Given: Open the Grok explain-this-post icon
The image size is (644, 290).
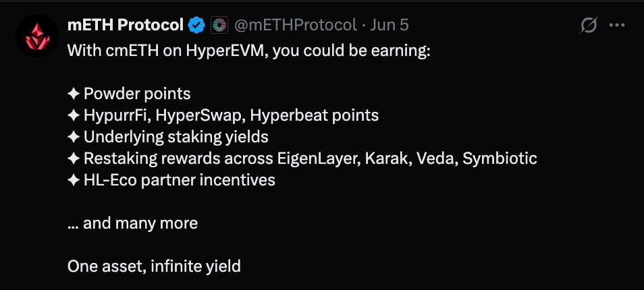Looking at the screenshot, I should (x=589, y=26).
